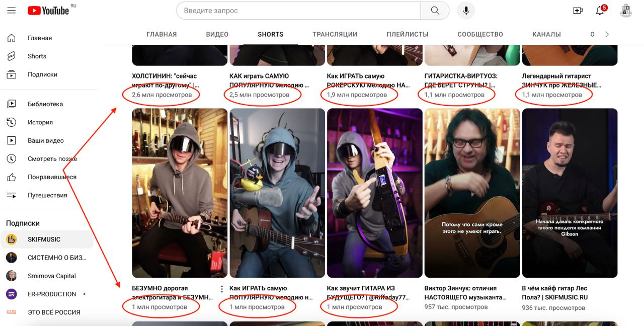
Task: Click the Smirnova Capital channel avatar
Action: click(x=11, y=276)
